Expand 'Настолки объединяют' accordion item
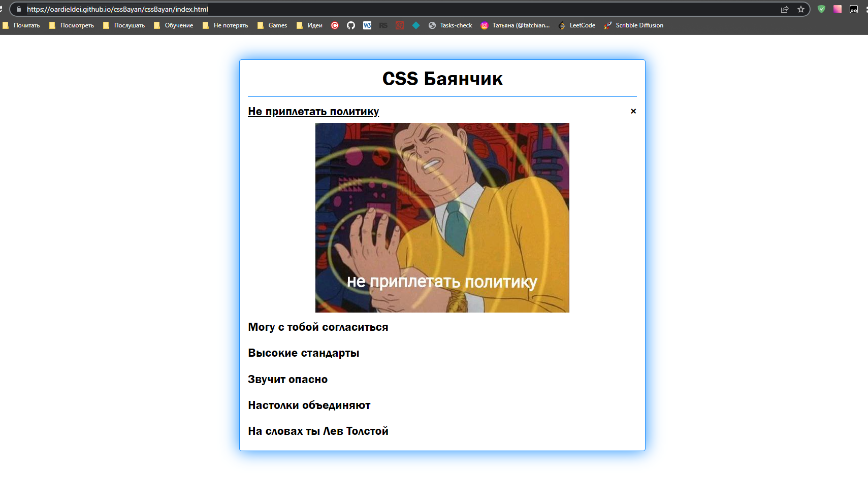Image resolution: width=868 pixels, height=479 pixels. coord(309,405)
